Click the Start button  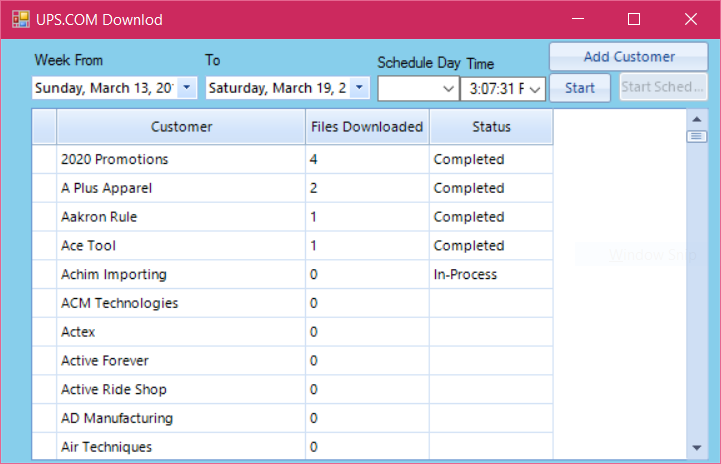tap(580, 88)
